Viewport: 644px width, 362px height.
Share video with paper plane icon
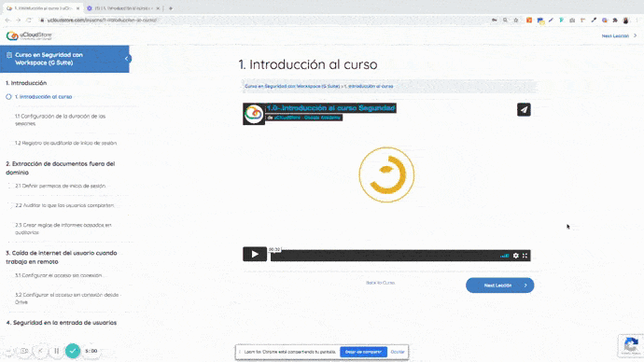pyautogui.click(x=524, y=110)
